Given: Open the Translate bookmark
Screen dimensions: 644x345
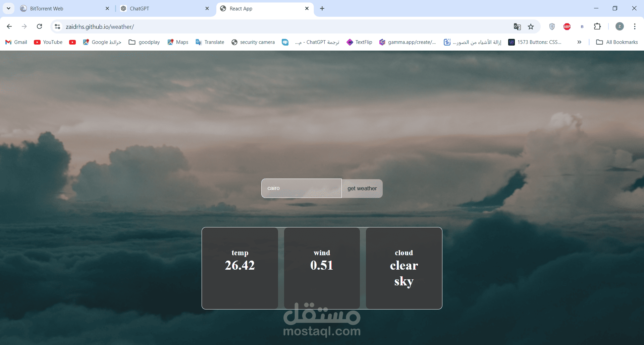Looking at the screenshot, I should (x=210, y=42).
